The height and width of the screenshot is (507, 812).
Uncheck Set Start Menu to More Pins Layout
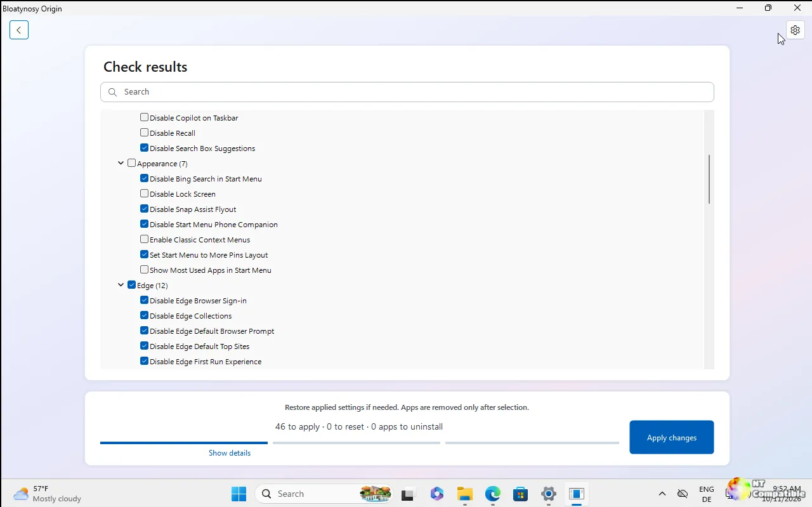click(x=144, y=254)
